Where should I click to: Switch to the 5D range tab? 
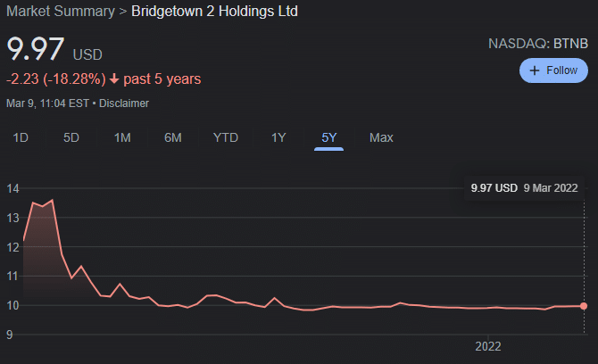coord(71,137)
